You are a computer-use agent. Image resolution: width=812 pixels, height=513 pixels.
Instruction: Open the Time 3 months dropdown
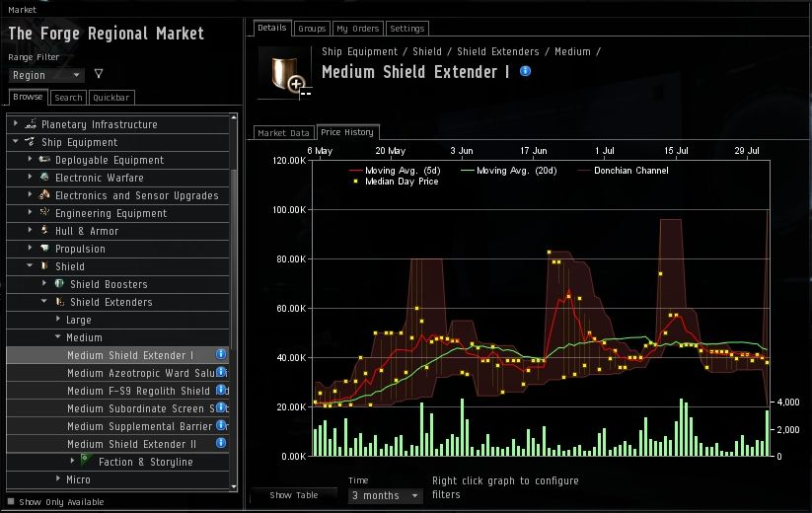386,495
